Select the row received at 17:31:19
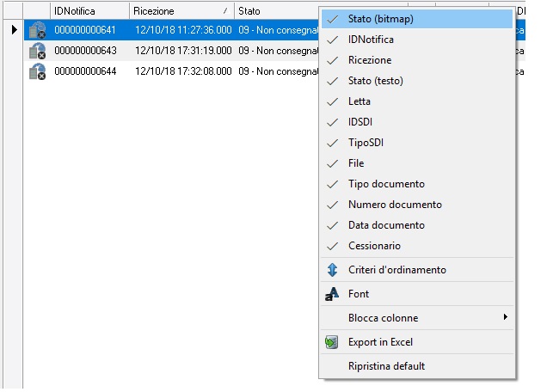 tap(182, 51)
